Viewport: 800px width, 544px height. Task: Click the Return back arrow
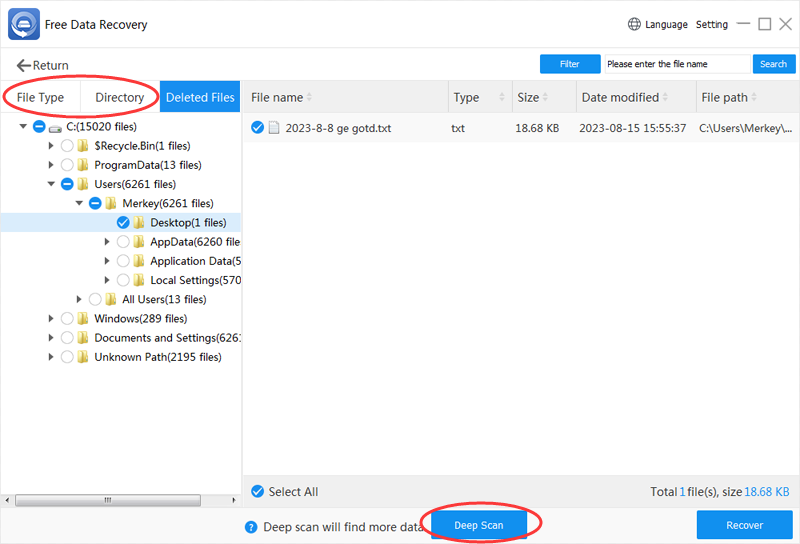(x=23, y=65)
